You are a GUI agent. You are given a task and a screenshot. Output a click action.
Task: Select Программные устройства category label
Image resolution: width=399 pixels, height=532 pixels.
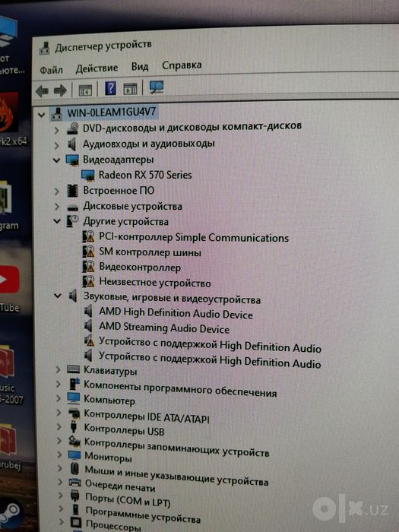pyautogui.click(x=143, y=515)
